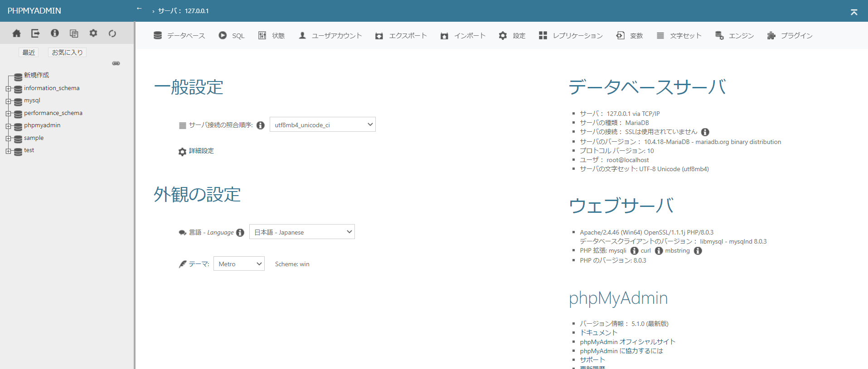Click the database icon beside sample
The height and width of the screenshot is (369, 868).
pyautogui.click(x=18, y=139)
